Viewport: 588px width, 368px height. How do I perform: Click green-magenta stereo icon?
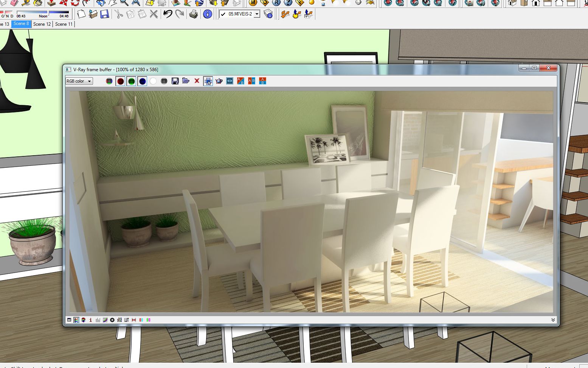point(148,320)
